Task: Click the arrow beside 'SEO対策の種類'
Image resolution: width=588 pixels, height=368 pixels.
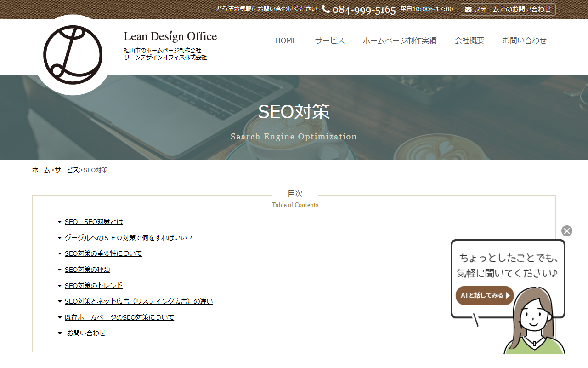Action: click(60, 270)
